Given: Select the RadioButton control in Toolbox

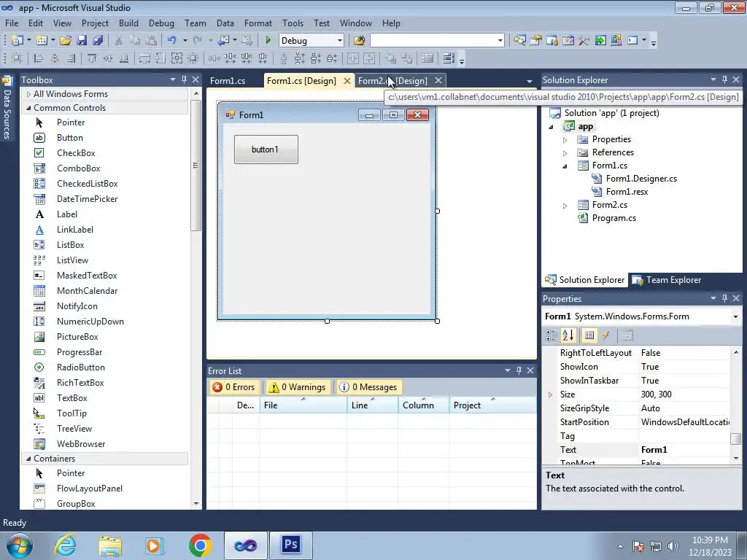Looking at the screenshot, I should pos(80,367).
